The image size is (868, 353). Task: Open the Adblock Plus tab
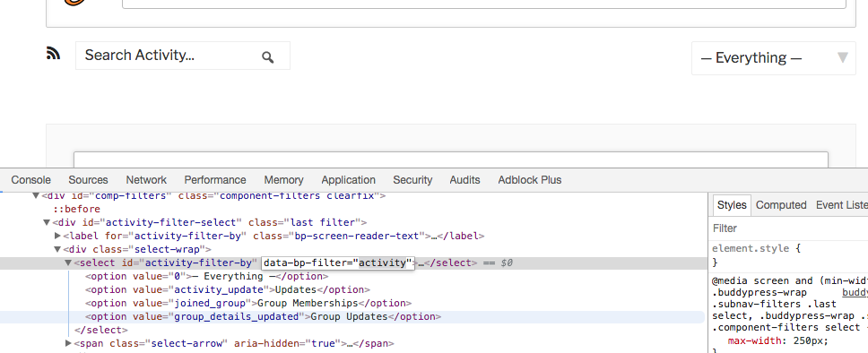[530, 180]
